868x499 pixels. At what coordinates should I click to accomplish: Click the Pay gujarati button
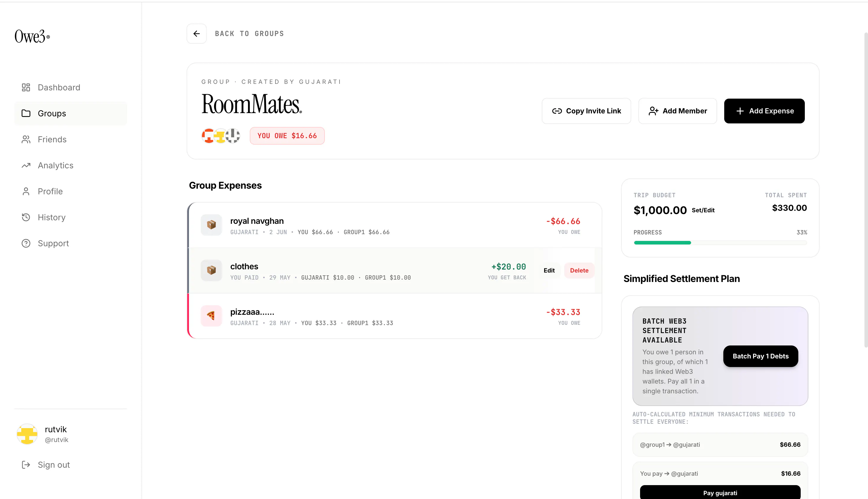(720, 493)
